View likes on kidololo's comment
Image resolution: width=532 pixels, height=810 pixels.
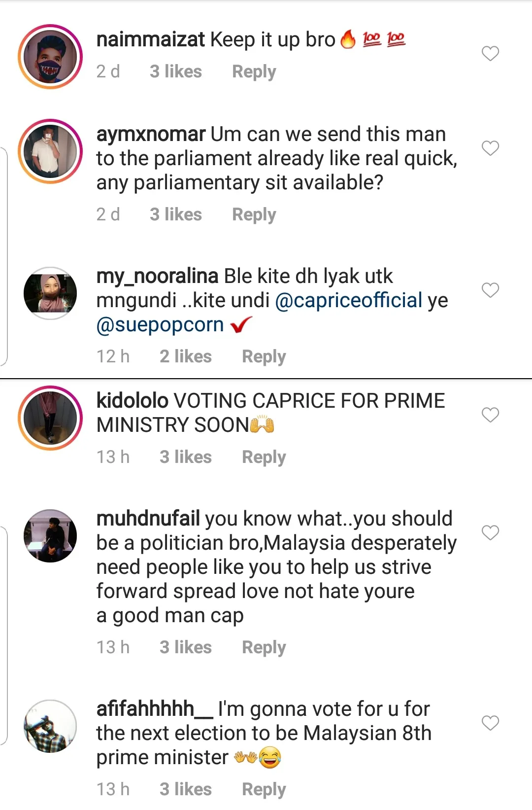tap(185, 457)
